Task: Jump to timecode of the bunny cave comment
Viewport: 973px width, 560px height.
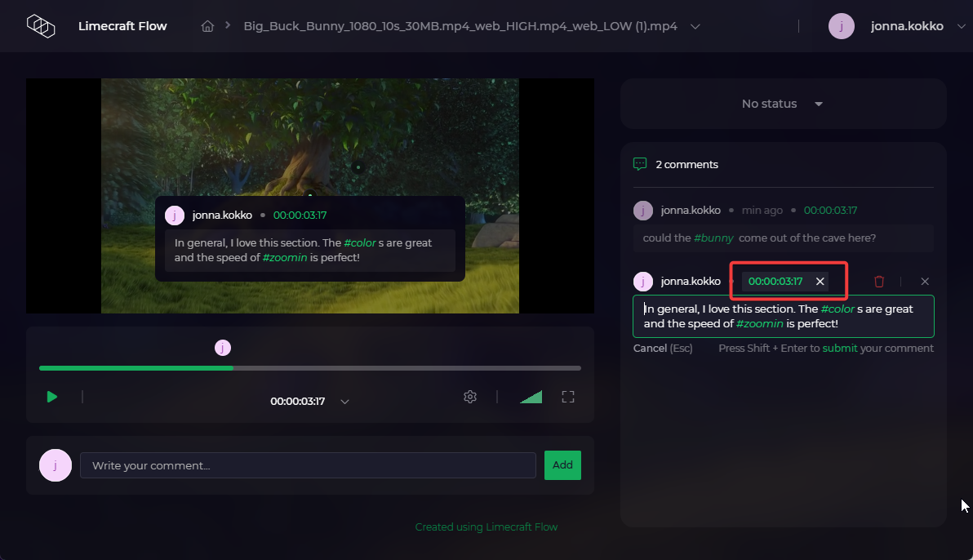Action: [x=830, y=211]
